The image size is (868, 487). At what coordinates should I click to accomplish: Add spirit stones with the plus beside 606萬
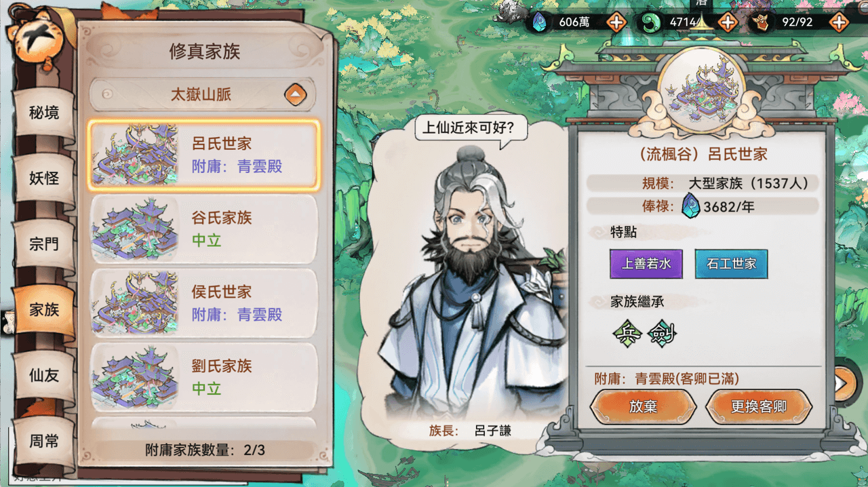click(x=616, y=22)
